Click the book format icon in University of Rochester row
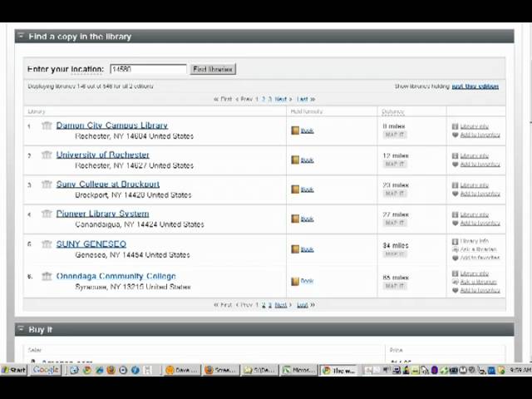Viewport: 532px width, 399px height. click(x=295, y=160)
